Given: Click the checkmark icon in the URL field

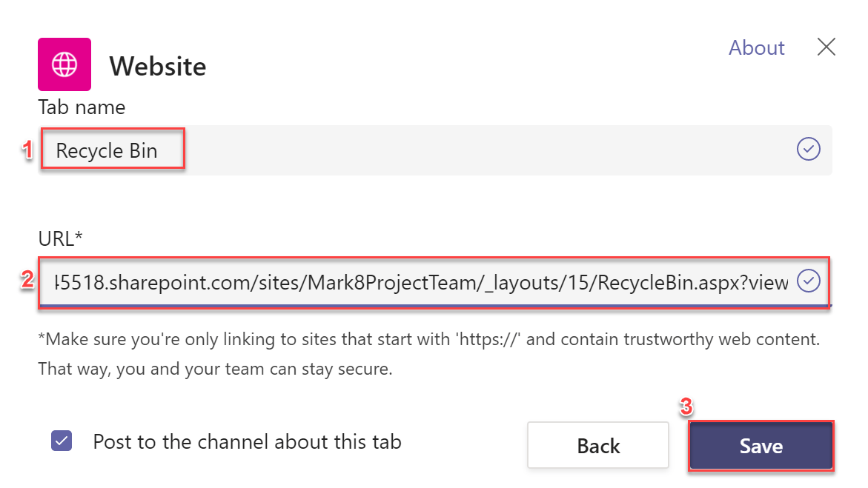Looking at the screenshot, I should (x=808, y=281).
